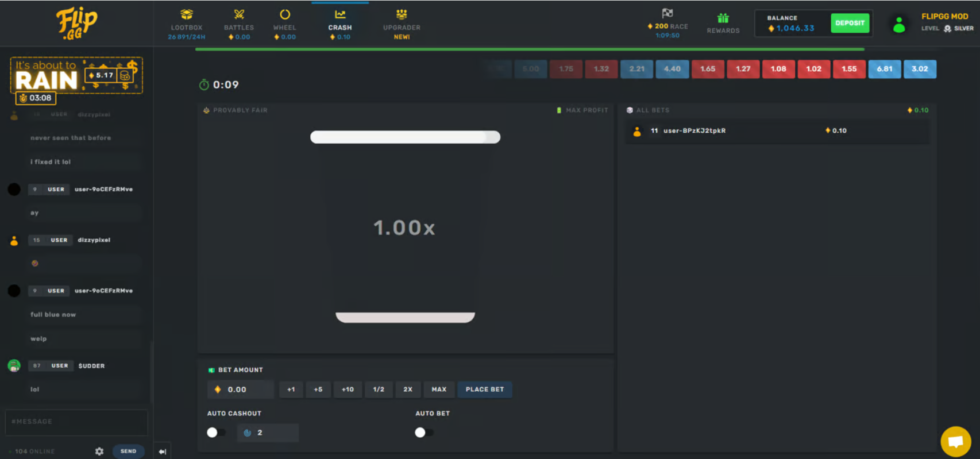Click the green user profile avatar
Screen dimensions: 980x459
point(899,25)
